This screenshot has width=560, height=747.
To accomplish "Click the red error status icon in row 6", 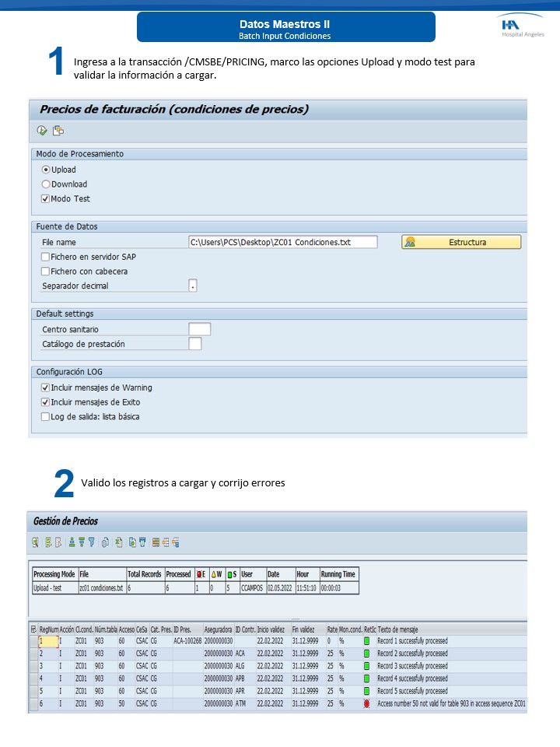I will click(366, 703).
